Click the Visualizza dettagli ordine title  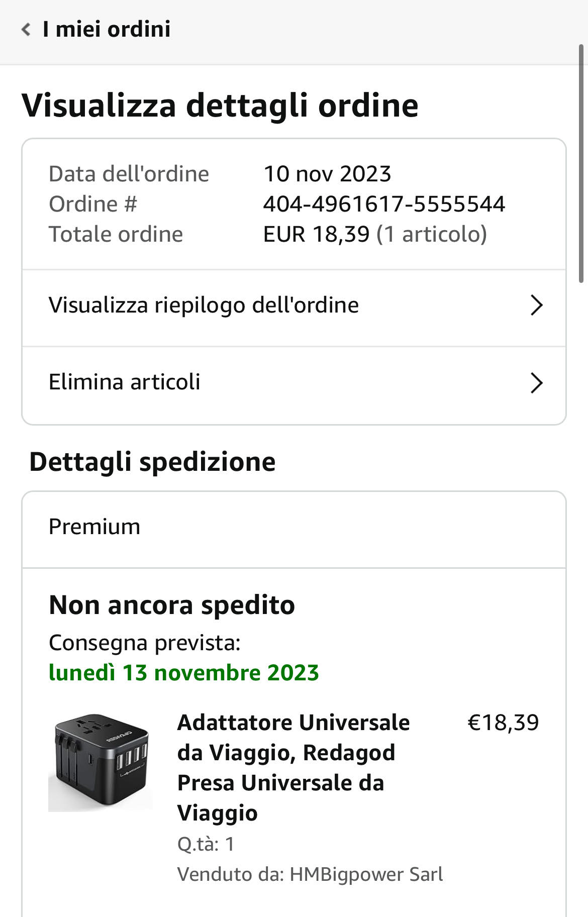tap(220, 106)
